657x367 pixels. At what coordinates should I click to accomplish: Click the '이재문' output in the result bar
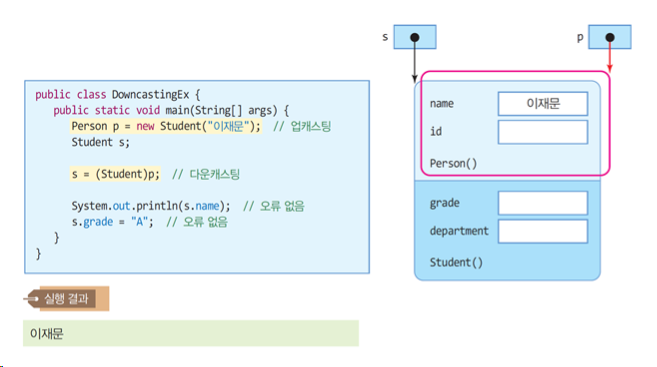[x=47, y=334]
